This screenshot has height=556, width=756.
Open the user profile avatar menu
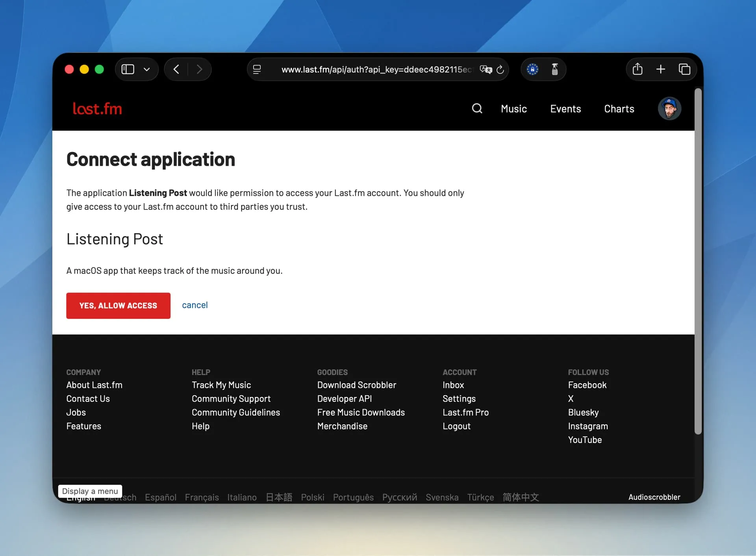[x=669, y=108]
